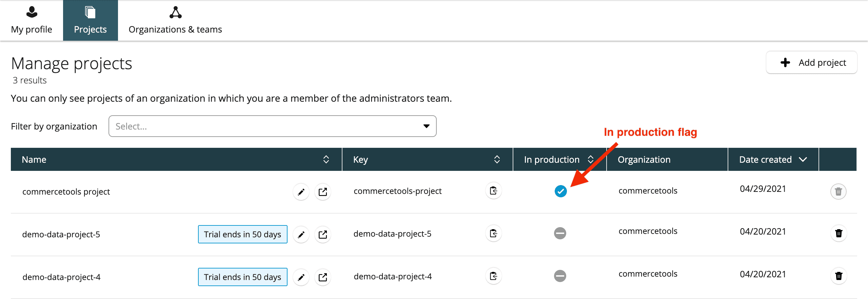Toggle production flag for commercetools project

[560, 191]
